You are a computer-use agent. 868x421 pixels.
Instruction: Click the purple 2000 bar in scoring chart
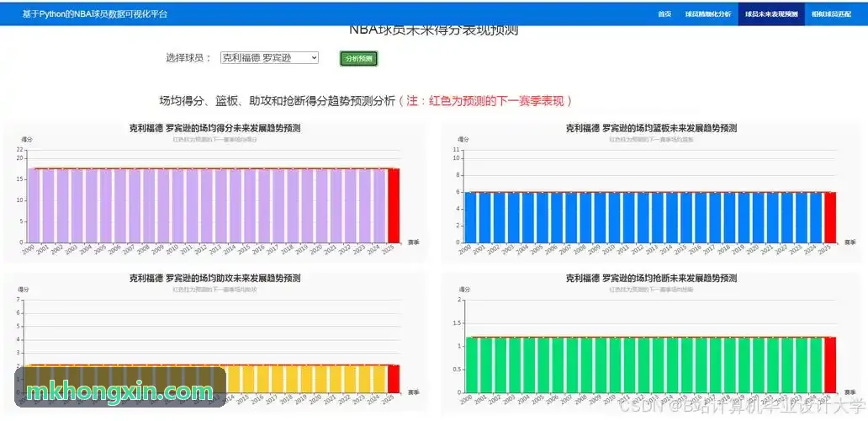click(x=34, y=205)
